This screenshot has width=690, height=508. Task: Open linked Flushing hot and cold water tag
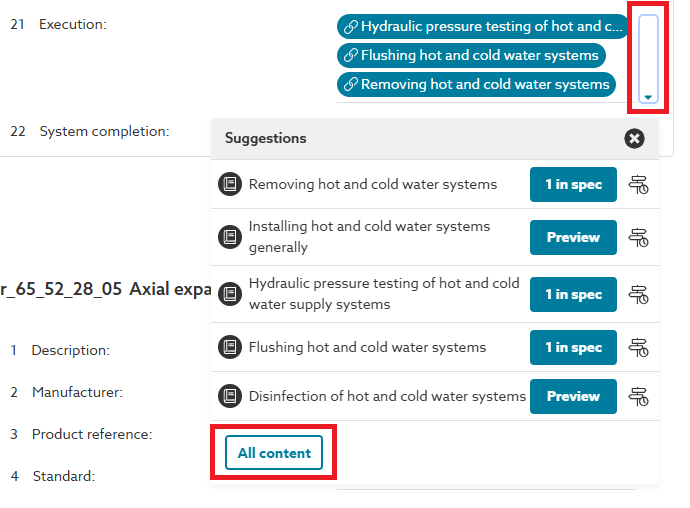click(471, 56)
